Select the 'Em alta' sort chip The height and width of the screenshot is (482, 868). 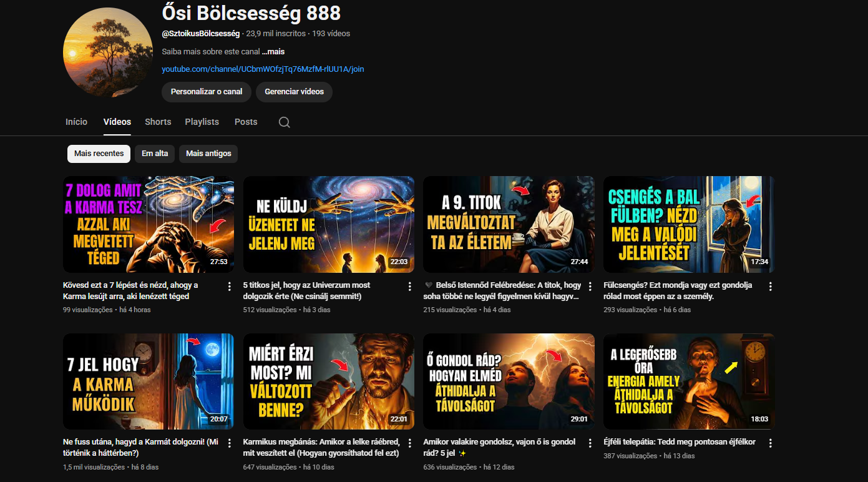tap(155, 154)
